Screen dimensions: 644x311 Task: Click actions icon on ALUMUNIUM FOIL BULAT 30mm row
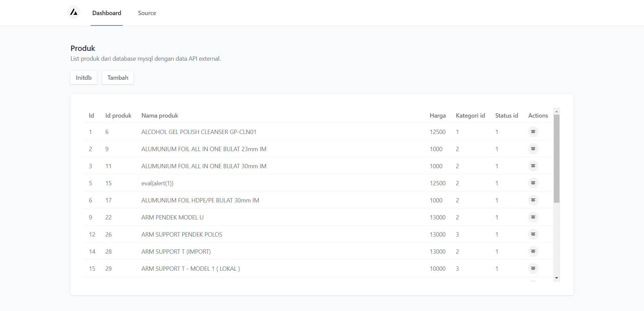[x=533, y=166]
